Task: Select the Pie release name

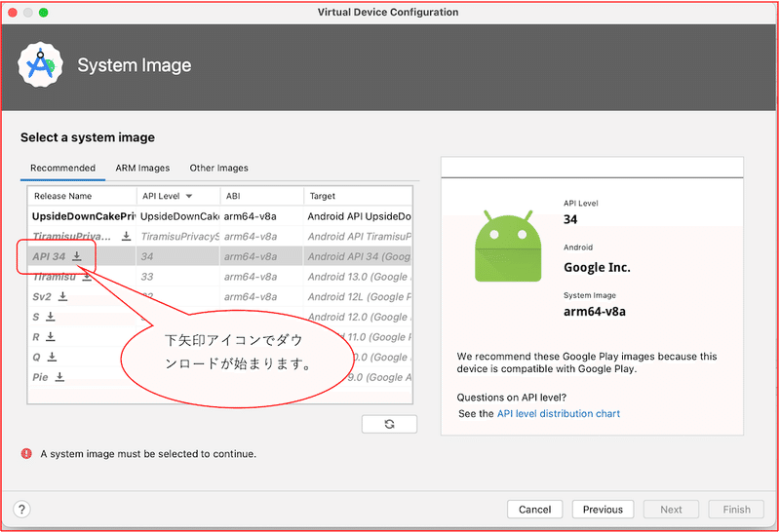Action: 40,377
